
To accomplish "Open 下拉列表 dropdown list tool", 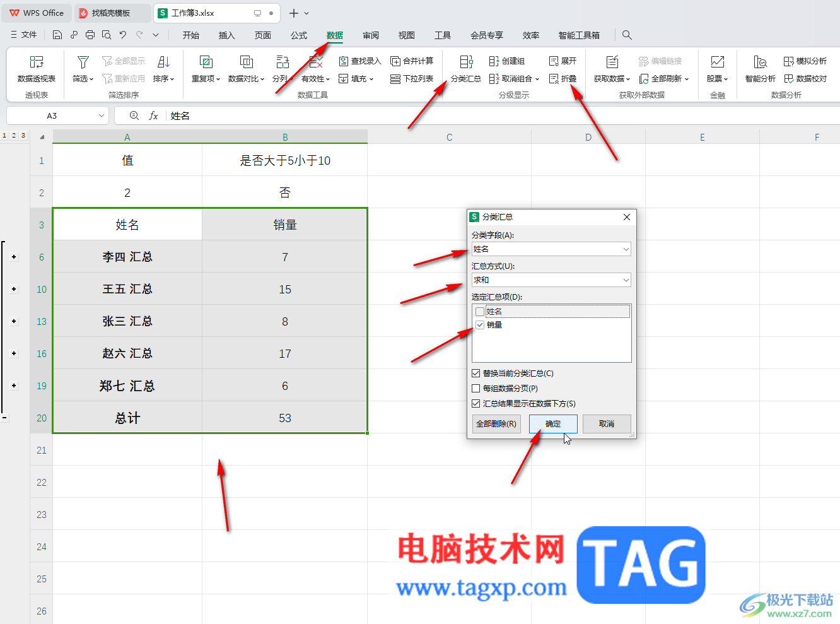I will pyautogui.click(x=412, y=79).
